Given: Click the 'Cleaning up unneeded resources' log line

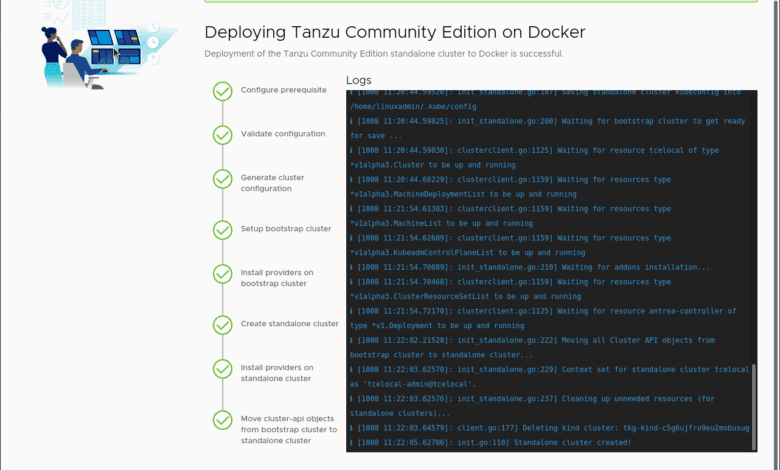Looking at the screenshot, I should tap(532, 406).
